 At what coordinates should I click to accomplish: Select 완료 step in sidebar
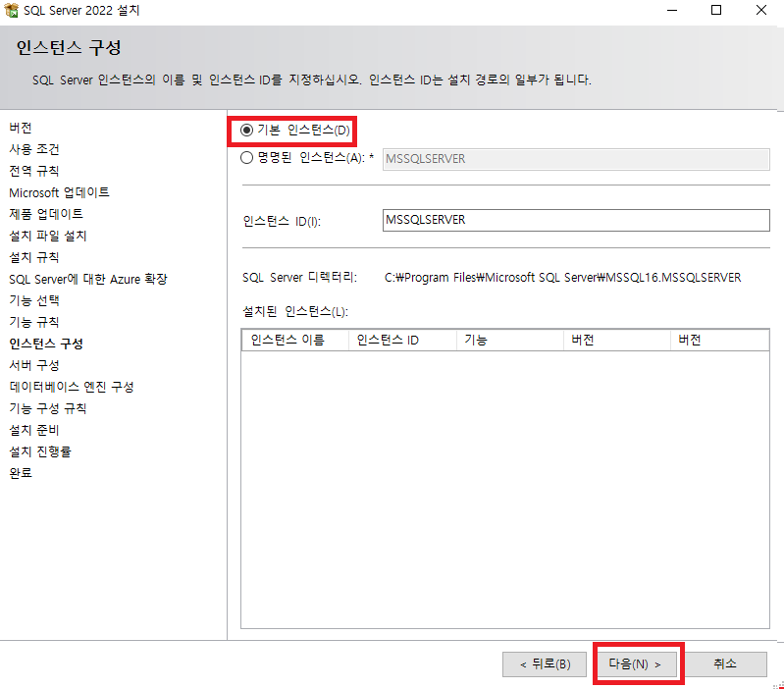click(21, 473)
